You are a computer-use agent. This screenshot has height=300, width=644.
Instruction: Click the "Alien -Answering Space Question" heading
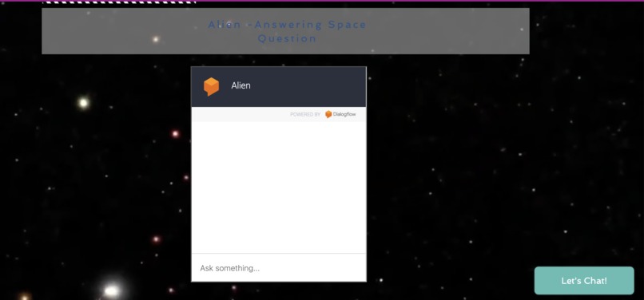point(287,32)
